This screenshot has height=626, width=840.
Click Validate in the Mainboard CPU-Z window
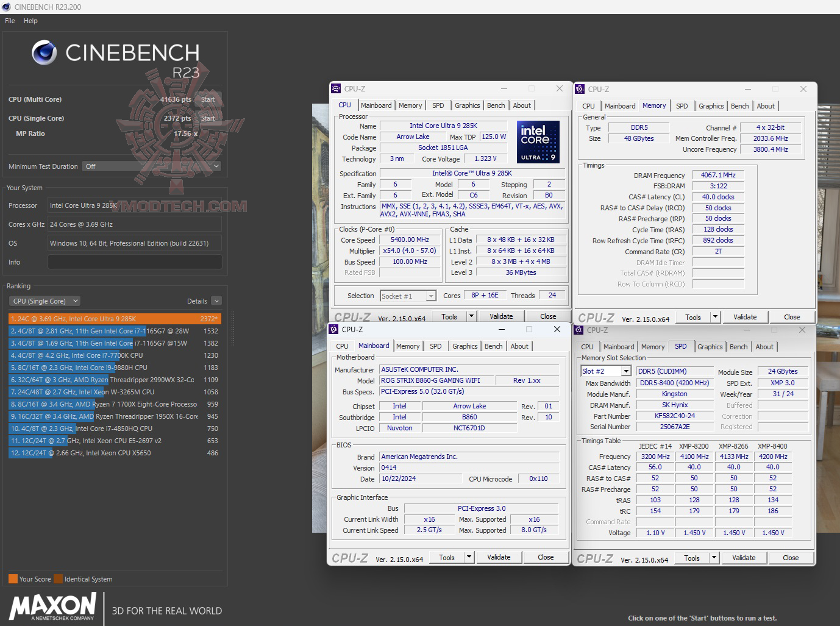pos(499,557)
